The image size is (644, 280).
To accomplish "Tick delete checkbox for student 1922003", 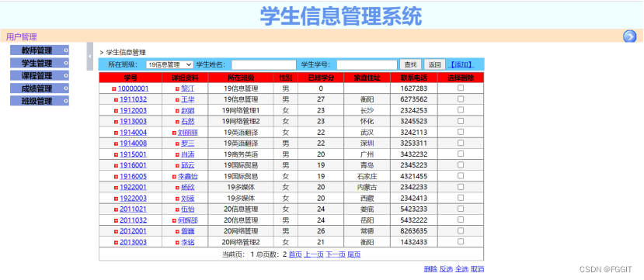I will (x=461, y=198).
